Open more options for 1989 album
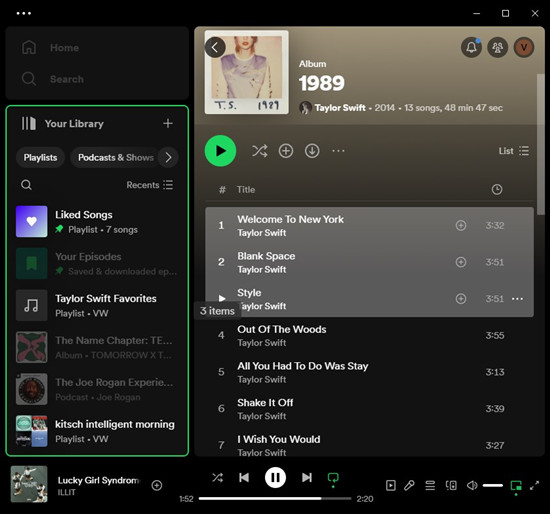Viewport: 550px width, 514px height. [338, 151]
